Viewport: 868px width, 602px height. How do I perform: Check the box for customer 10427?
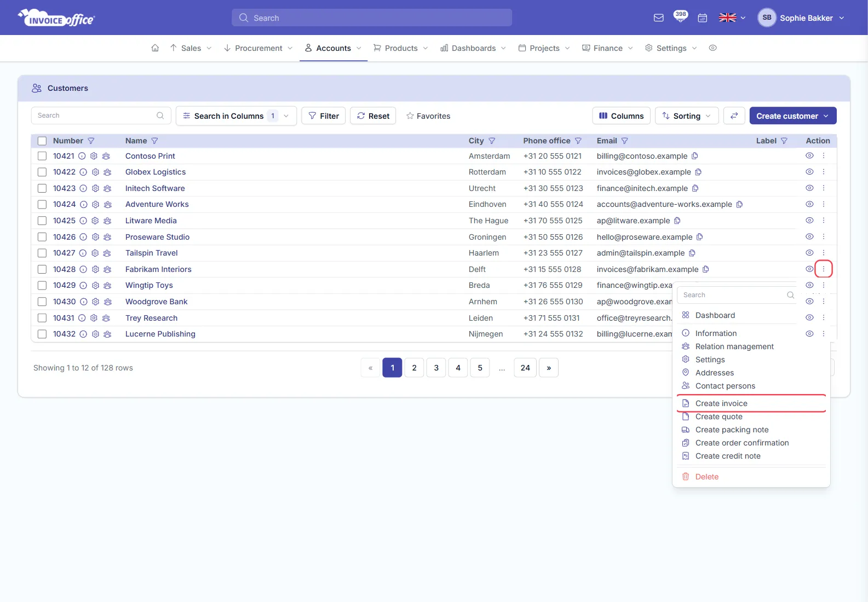(x=42, y=253)
